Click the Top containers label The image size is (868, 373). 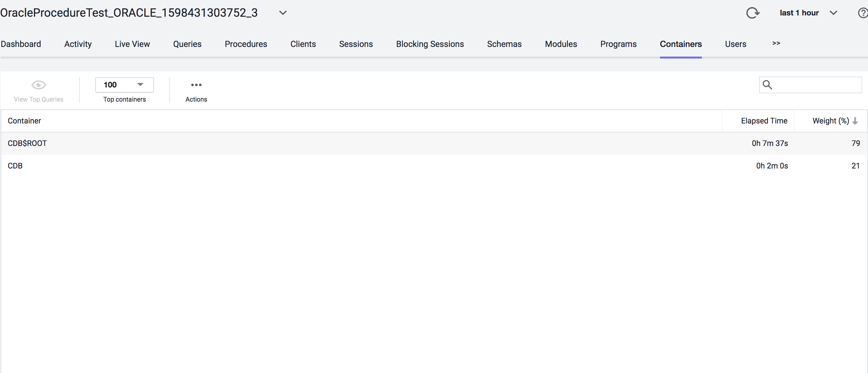coord(124,99)
